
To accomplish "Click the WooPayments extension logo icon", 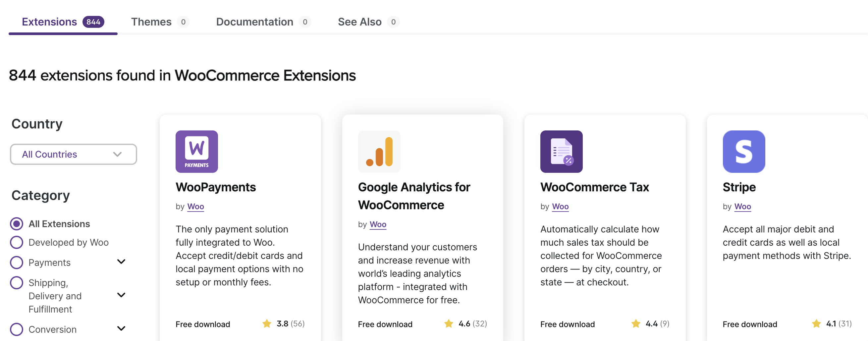I will (196, 152).
